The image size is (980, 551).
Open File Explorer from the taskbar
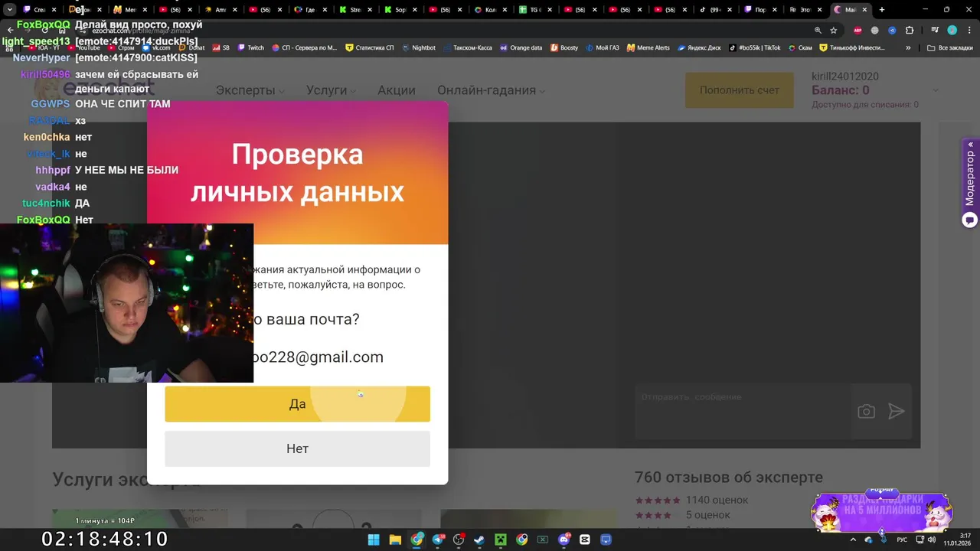[395, 540]
